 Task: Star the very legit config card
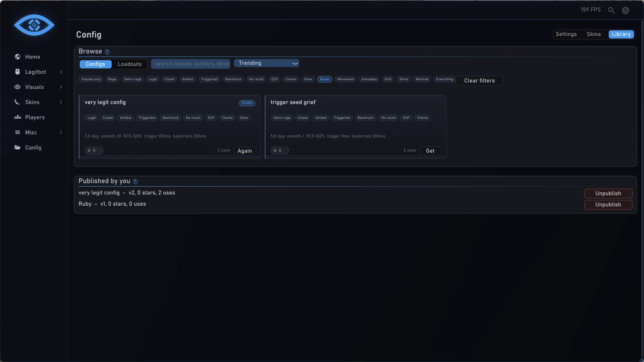(x=94, y=151)
